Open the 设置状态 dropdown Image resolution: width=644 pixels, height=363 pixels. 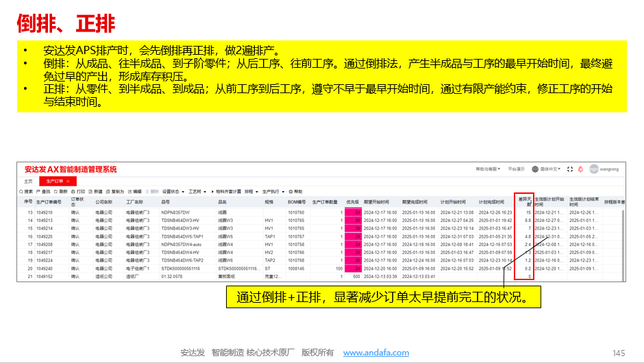pos(173,192)
